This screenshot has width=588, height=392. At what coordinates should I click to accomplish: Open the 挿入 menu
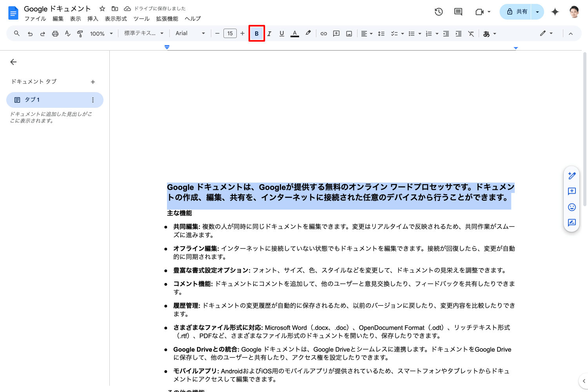tap(93, 19)
